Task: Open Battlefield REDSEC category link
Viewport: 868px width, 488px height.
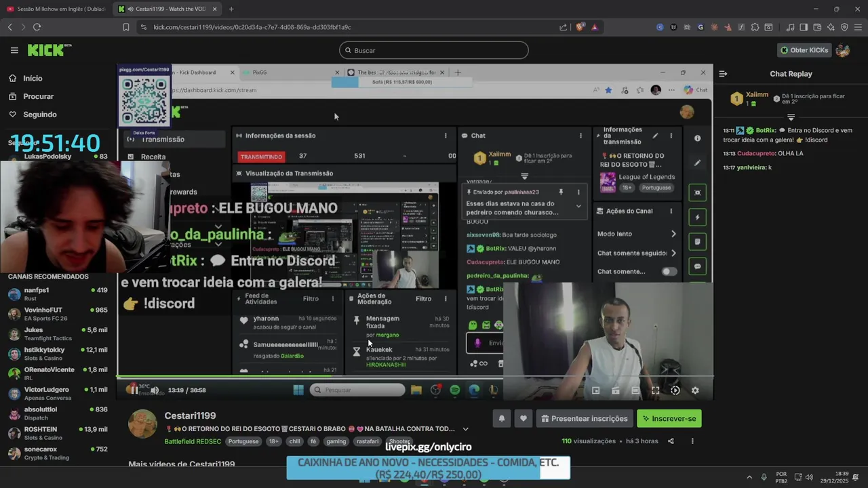Action: tap(193, 441)
